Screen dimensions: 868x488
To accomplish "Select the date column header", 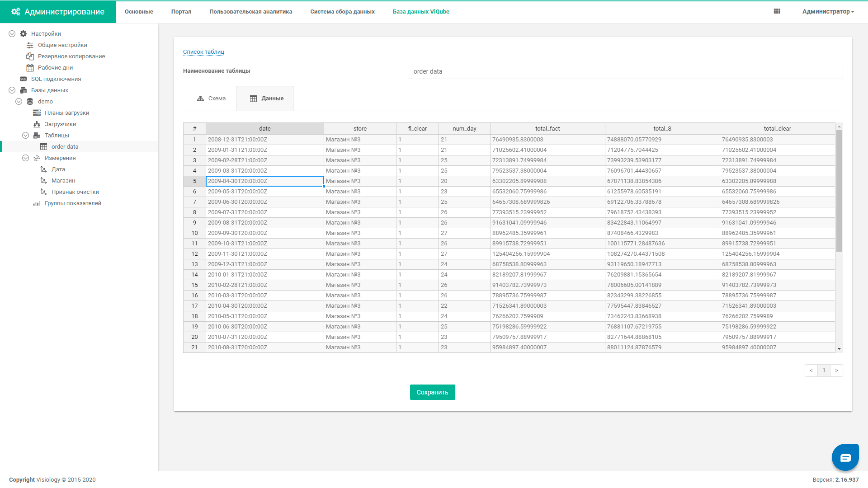I will 265,129.
